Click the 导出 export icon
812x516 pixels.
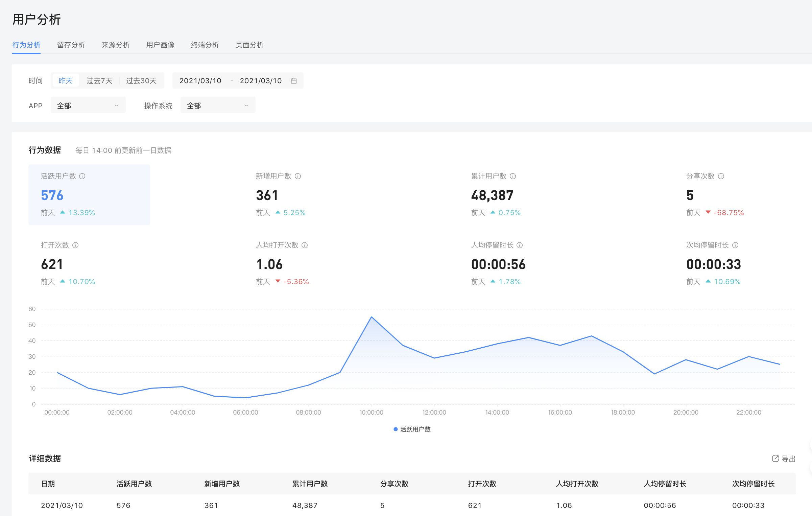pos(775,459)
